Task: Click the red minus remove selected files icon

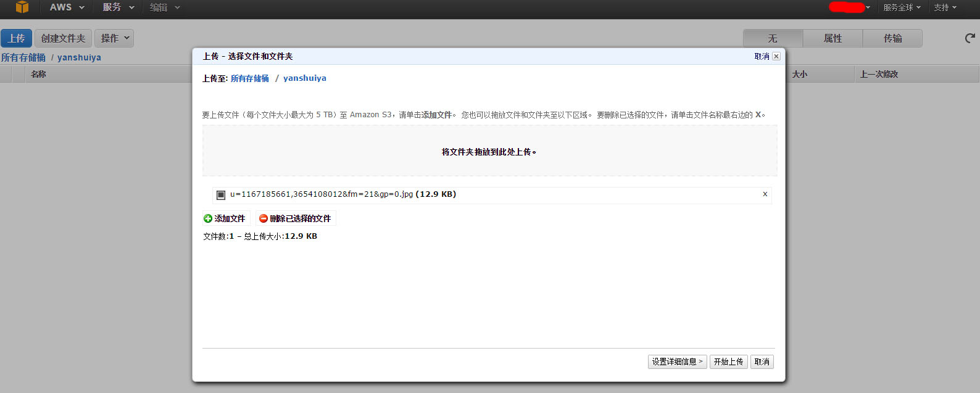Action: click(264, 218)
